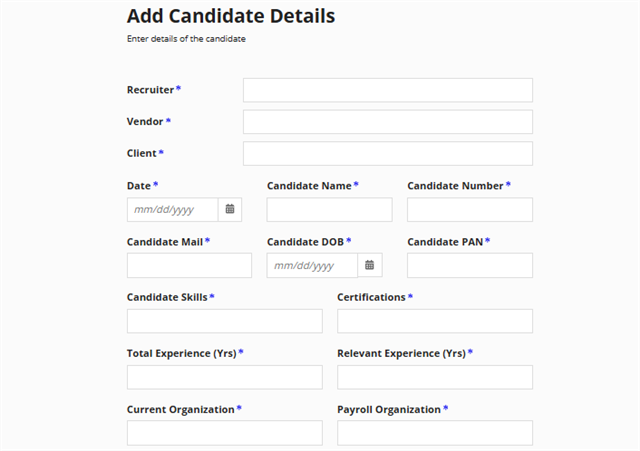Screen dimensions: 640x451
Task: Focus the Date mm/dd/yyyy input
Action: pyautogui.click(x=172, y=210)
